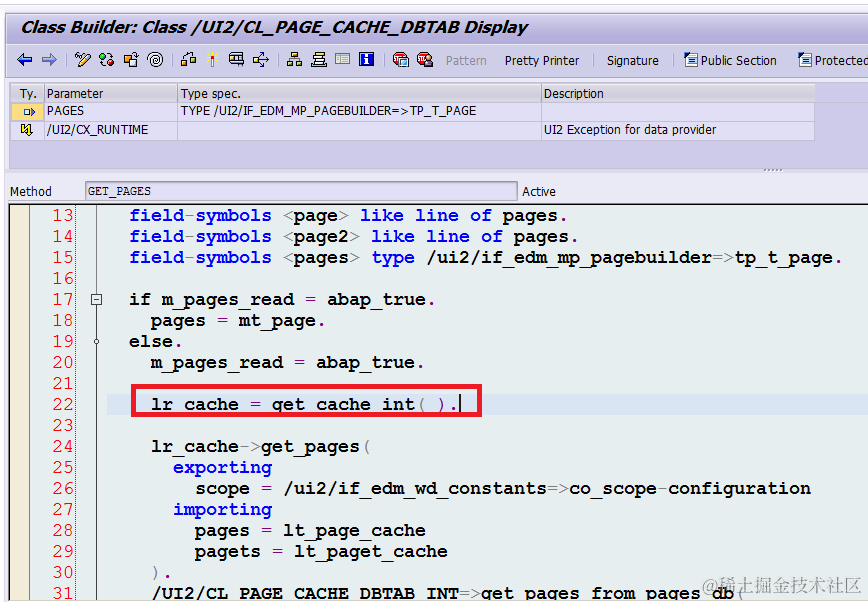Click the TYPE /UI2/IF_EDM_MP_PAGEBUILDER=>TP_T_PAGE cell
Viewport: 868px width, 602px height.
coord(359,111)
